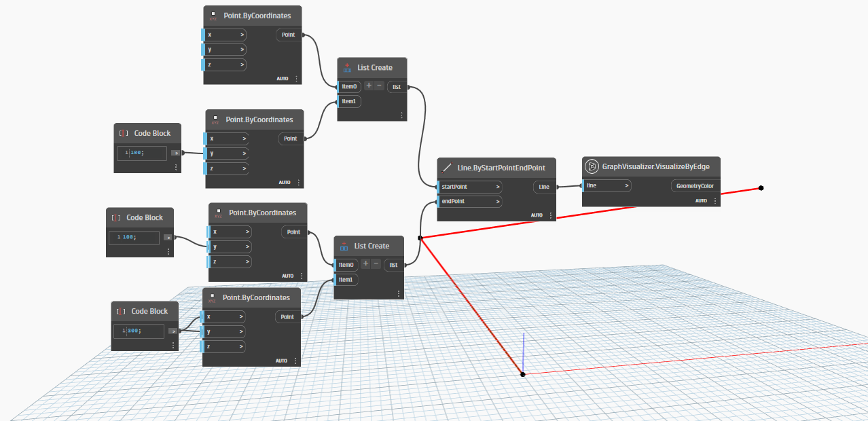The width and height of the screenshot is (868, 421).
Task: Click the bracket icon of the 300 Code Block
Action: click(122, 311)
